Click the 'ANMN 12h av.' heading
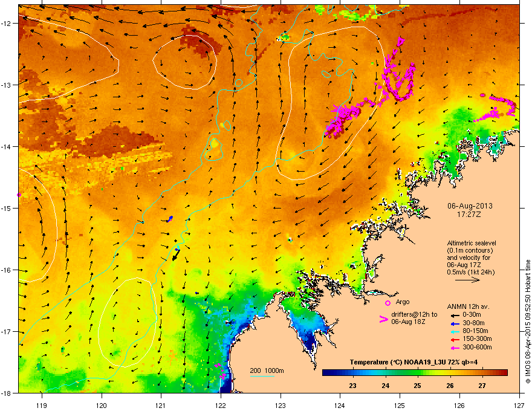532x411 pixels. pos(468,306)
